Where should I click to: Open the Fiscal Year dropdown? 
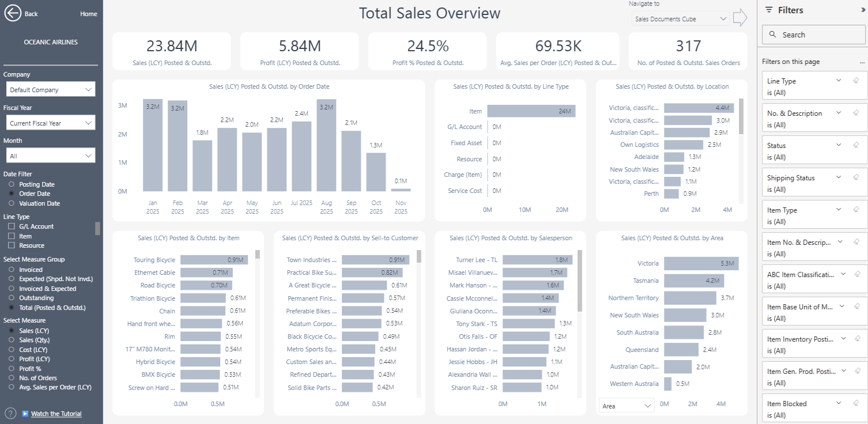click(x=50, y=123)
